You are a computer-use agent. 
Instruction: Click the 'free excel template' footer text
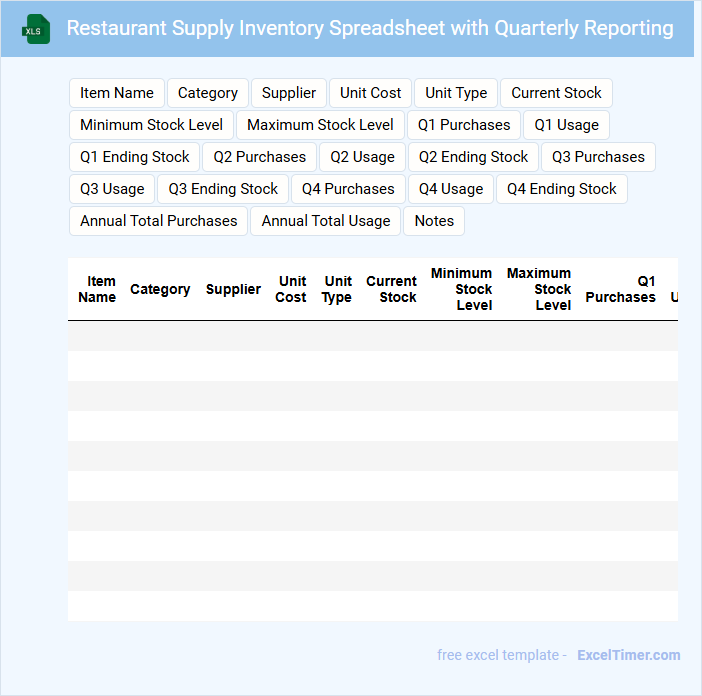tap(498, 655)
